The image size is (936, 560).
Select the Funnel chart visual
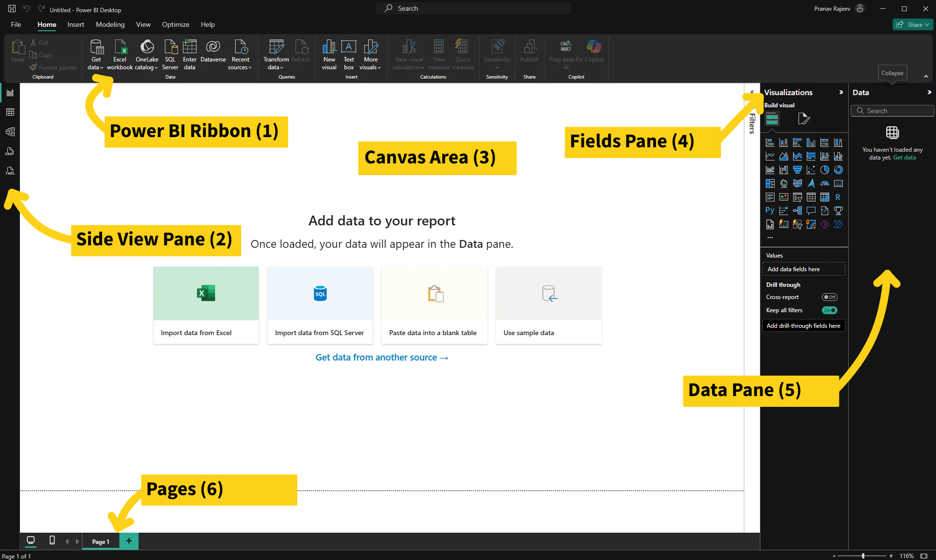point(797,170)
